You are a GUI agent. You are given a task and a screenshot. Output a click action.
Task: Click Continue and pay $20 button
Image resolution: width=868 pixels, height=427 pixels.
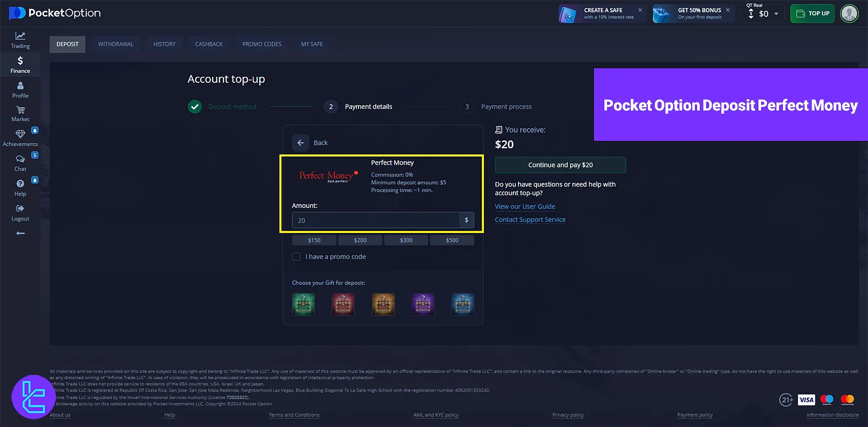(560, 165)
